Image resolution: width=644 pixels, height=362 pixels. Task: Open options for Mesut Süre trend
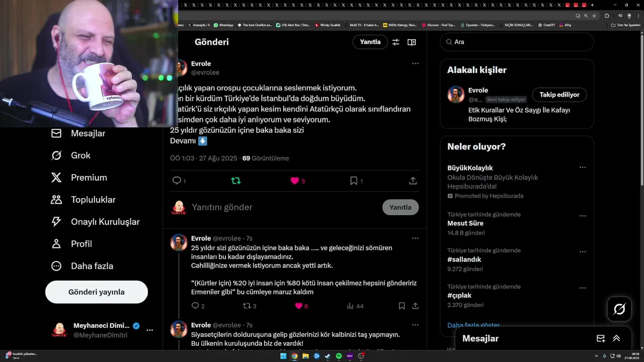tap(583, 216)
